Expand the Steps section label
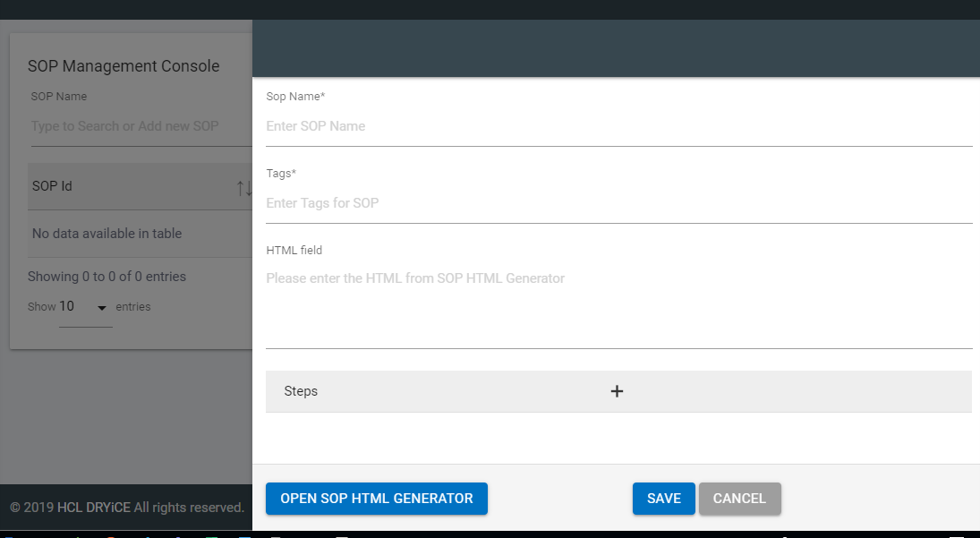The image size is (980, 538). (301, 391)
